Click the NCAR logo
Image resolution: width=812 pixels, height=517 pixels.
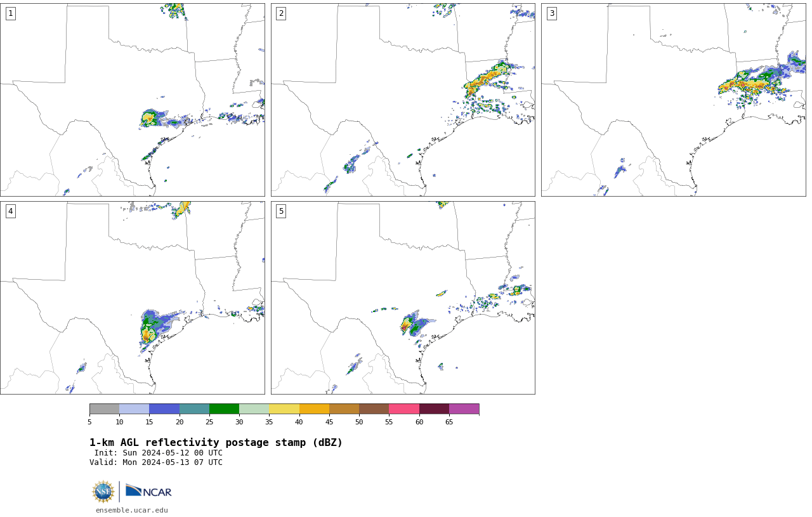click(x=148, y=491)
